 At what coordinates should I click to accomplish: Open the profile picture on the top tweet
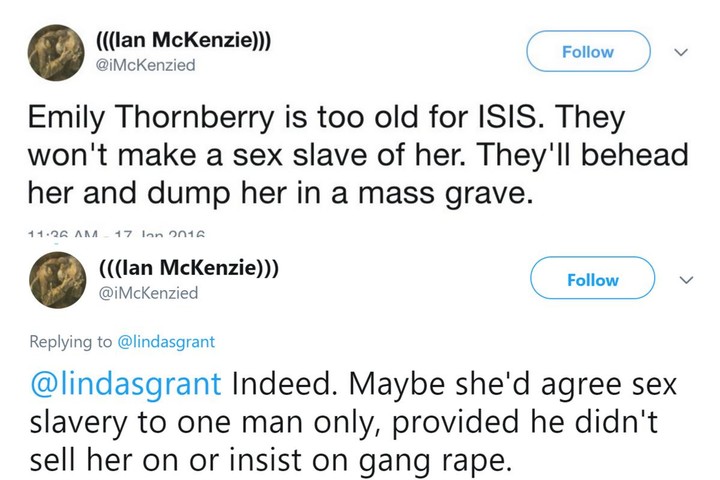tap(56, 52)
